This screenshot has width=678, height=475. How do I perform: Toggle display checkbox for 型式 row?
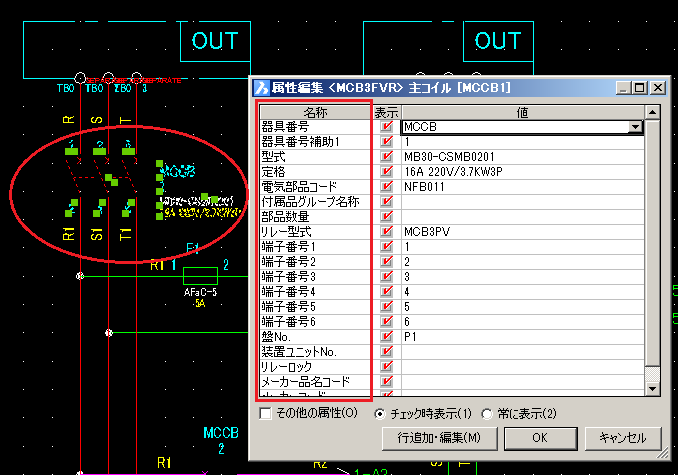click(x=387, y=156)
